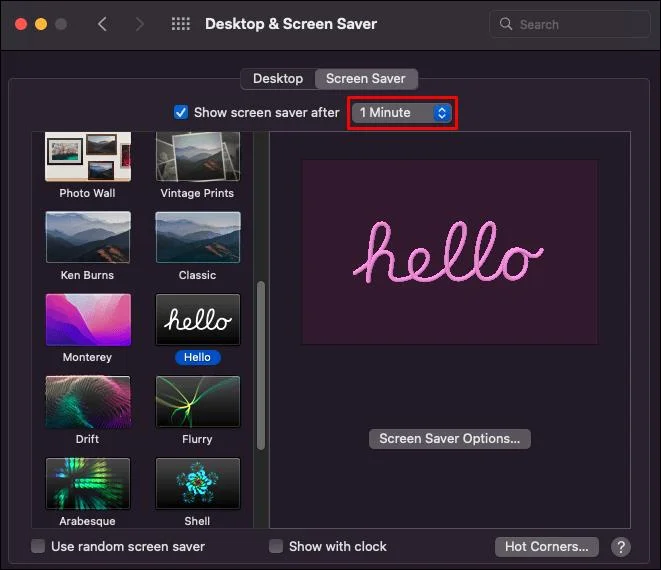Image resolution: width=661 pixels, height=570 pixels.
Task: Pick the Monterey screen saver thumbnail
Action: [x=88, y=320]
